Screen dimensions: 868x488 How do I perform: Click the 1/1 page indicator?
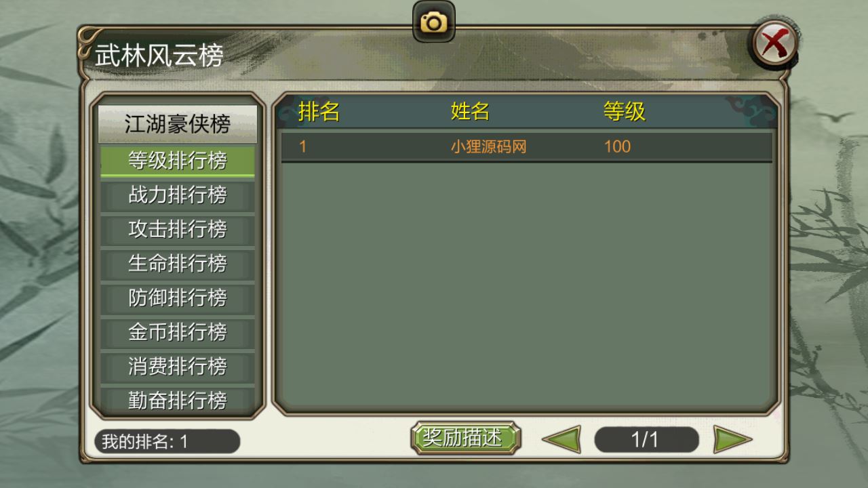click(646, 440)
